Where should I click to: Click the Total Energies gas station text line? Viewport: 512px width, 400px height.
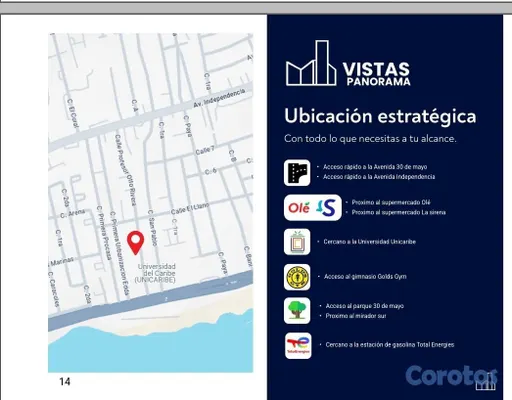[x=390, y=345]
